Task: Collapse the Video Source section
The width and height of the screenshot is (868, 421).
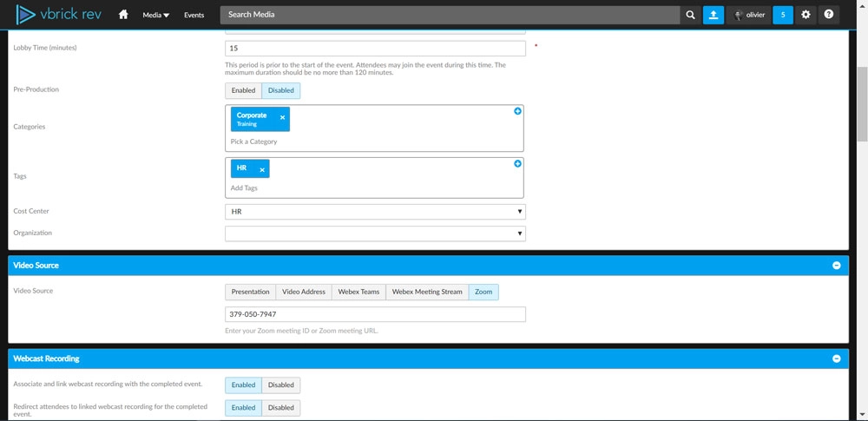Action: pyautogui.click(x=837, y=266)
